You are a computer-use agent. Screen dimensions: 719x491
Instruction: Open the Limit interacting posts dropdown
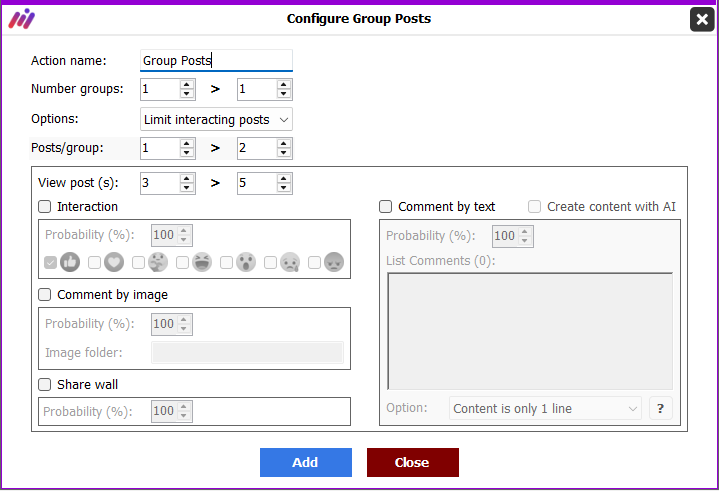coord(216,120)
